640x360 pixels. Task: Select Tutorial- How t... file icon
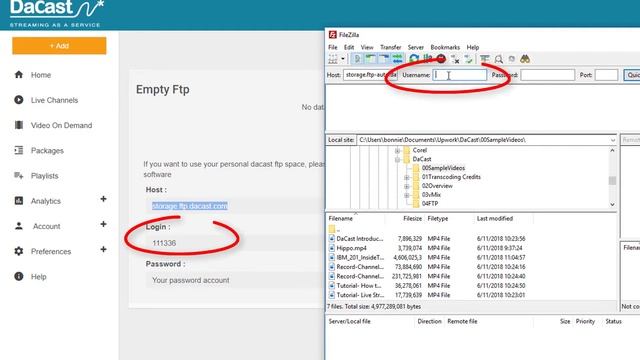pos(332,286)
